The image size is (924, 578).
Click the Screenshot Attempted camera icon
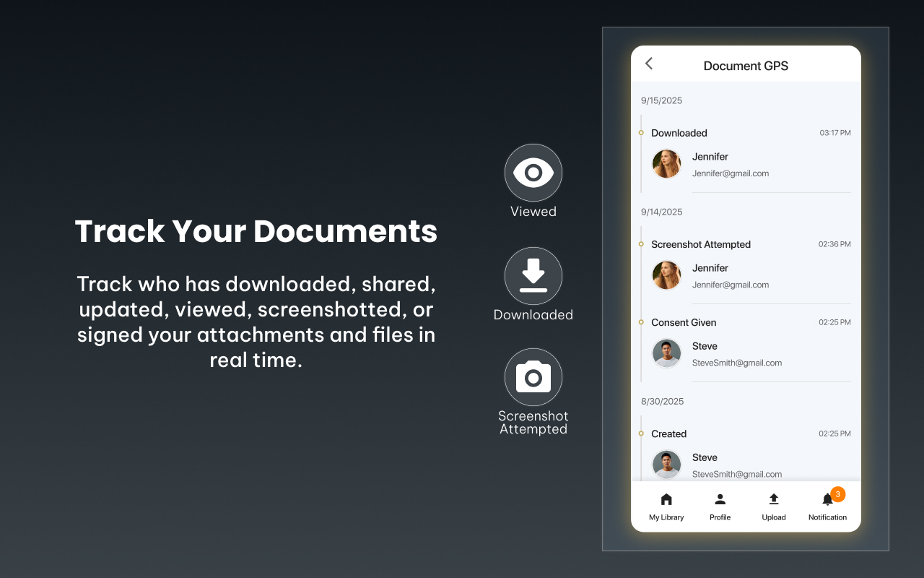click(x=533, y=377)
